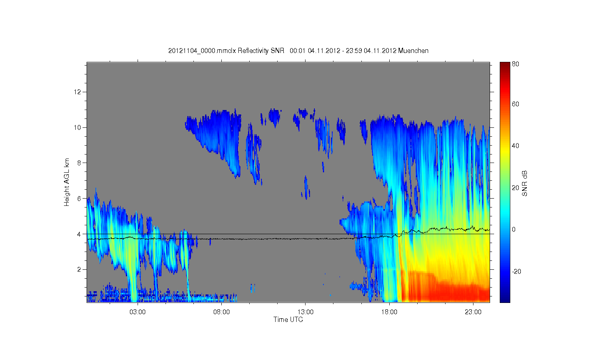Click the horizontal black line at 4 km

pos(288,234)
